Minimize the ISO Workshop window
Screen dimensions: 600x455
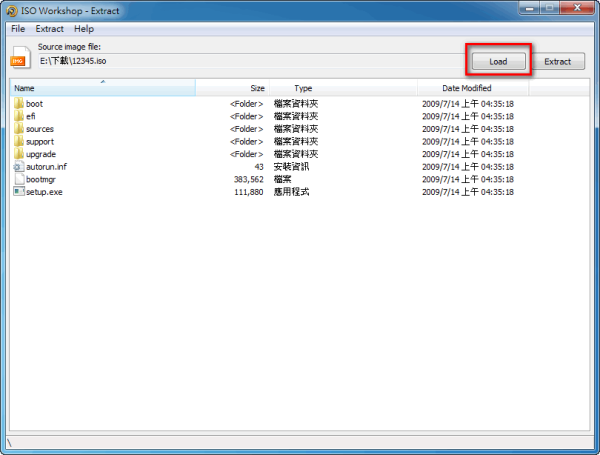coord(530,8)
